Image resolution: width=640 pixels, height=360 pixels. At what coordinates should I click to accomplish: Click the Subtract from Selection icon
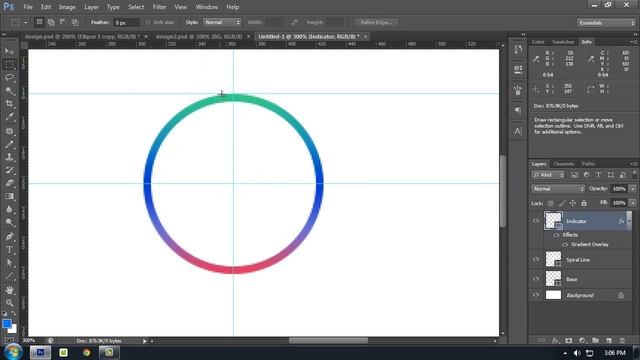coord(63,22)
